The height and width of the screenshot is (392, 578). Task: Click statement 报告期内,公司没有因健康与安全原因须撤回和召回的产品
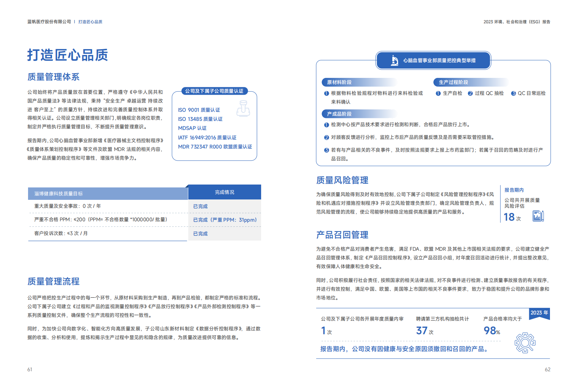click(404, 349)
